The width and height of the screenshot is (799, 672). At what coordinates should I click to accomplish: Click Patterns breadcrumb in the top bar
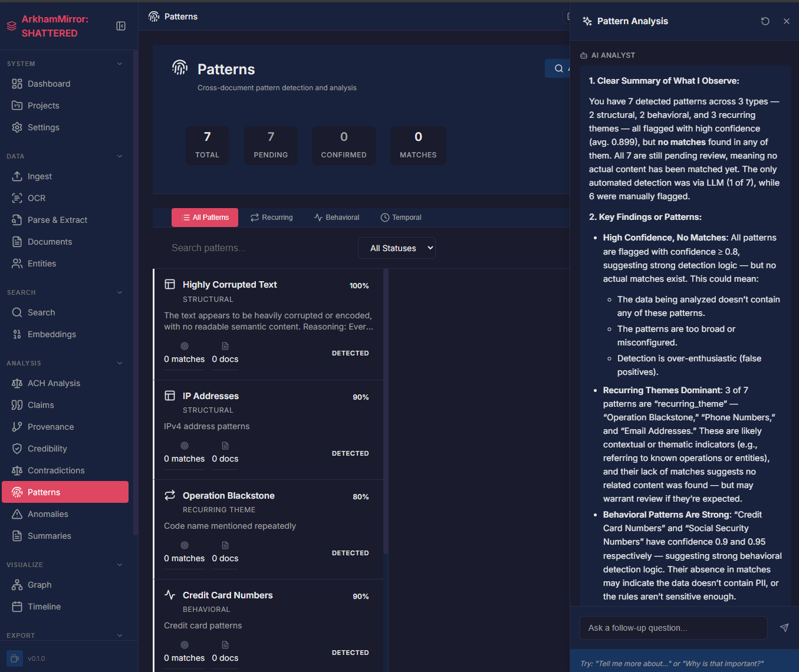tap(181, 17)
